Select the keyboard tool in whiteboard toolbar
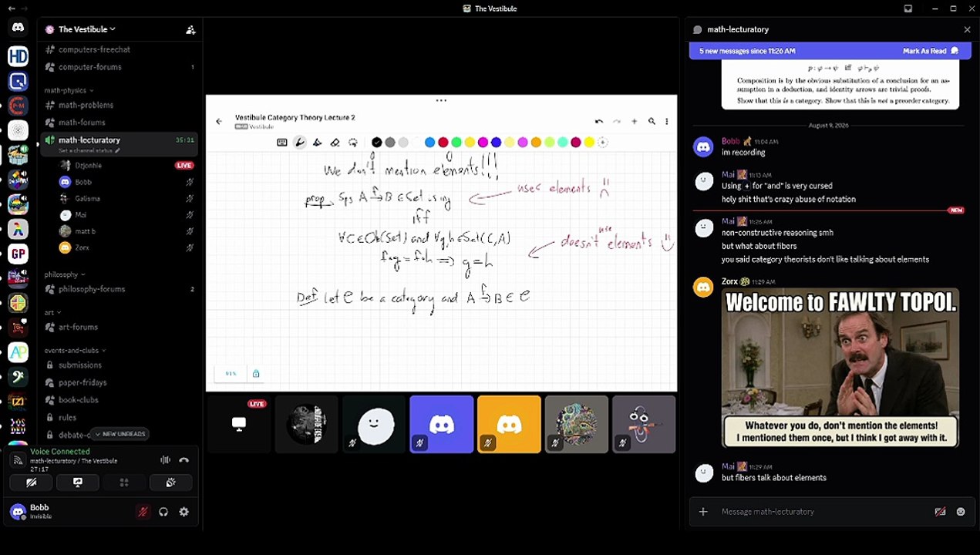980x555 pixels. [x=282, y=143]
